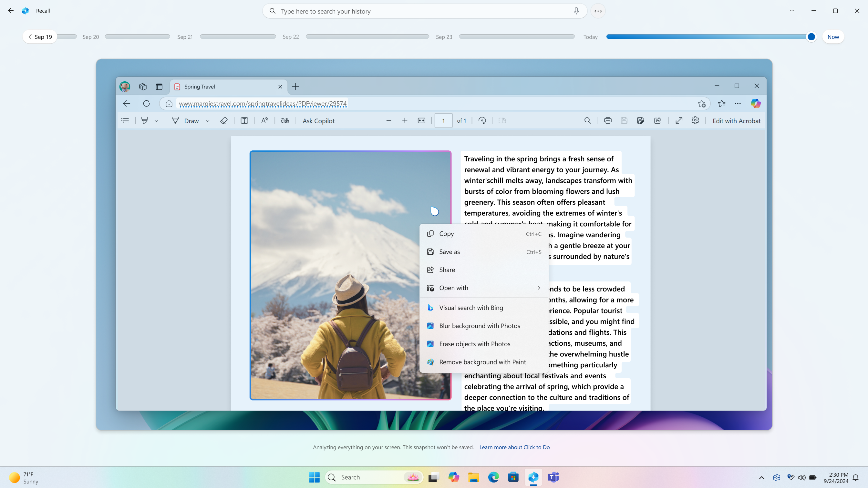The width and height of the screenshot is (868, 488).
Task: Toggle full screen view icon
Action: point(679,120)
